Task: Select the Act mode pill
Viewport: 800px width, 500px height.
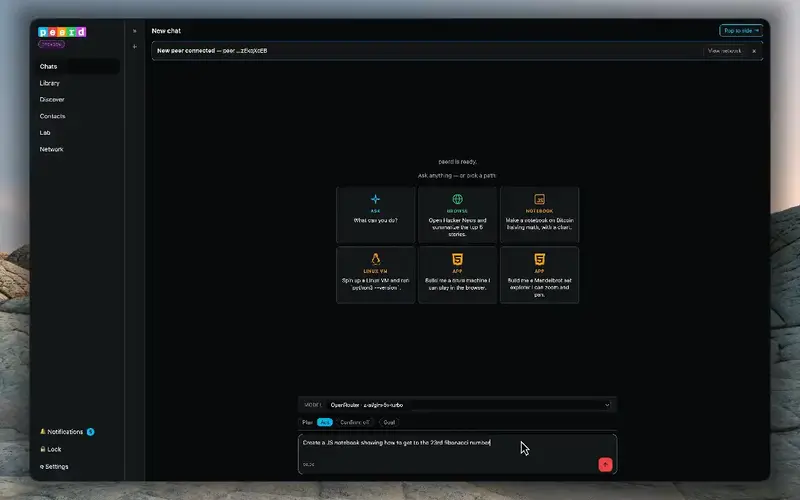Action: pos(325,422)
